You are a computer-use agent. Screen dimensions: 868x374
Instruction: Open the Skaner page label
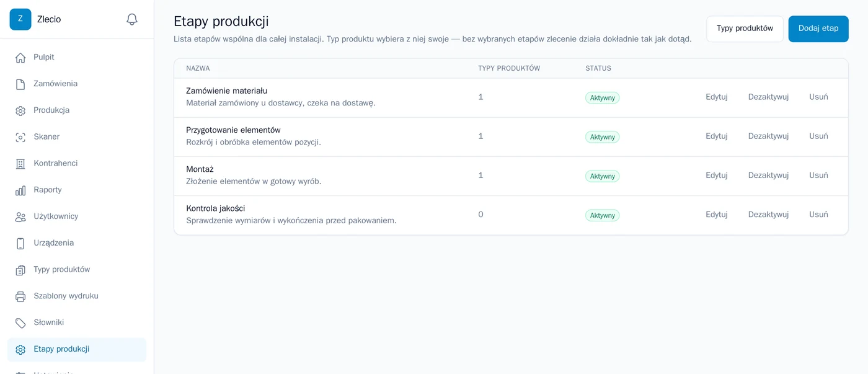[x=46, y=136]
